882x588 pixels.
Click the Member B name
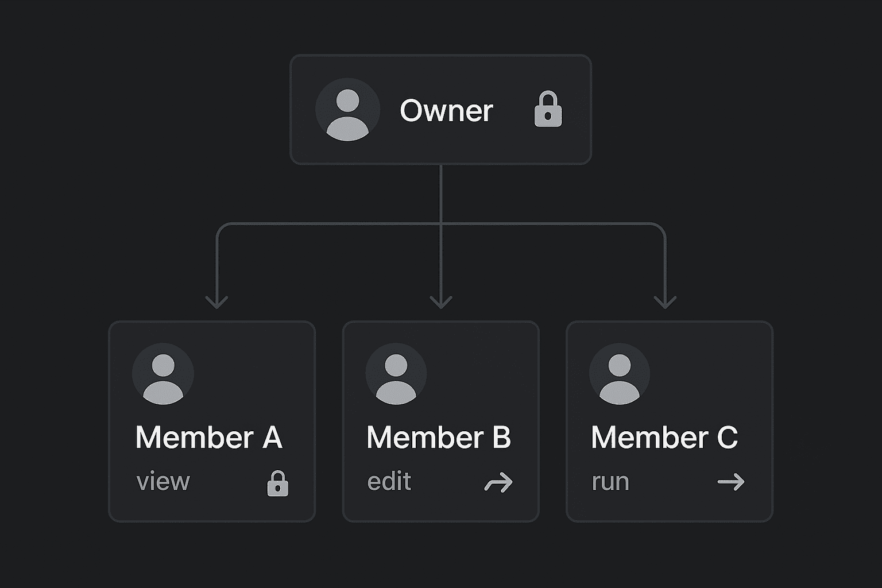439,438
